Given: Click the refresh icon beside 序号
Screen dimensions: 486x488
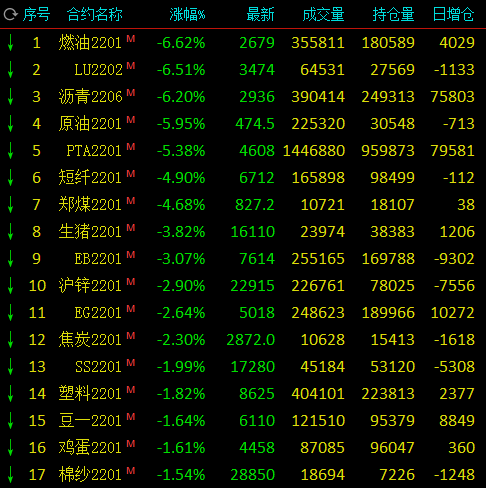Looking at the screenshot, I should 10,14.
